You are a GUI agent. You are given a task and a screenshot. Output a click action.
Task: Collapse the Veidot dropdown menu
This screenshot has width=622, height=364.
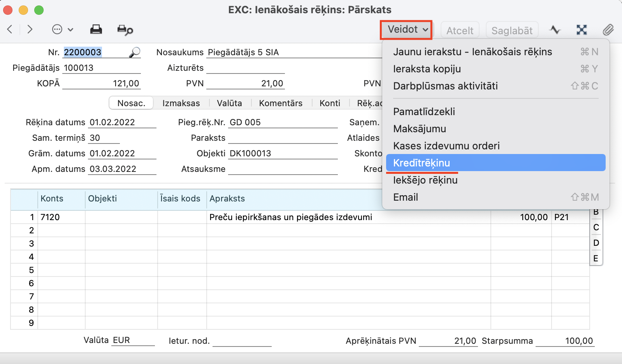[406, 30]
